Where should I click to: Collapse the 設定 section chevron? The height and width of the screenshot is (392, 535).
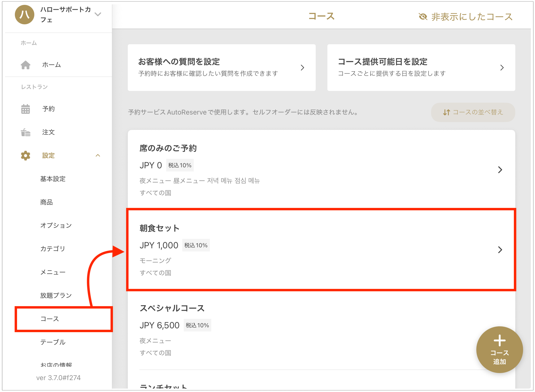(98, 156)
